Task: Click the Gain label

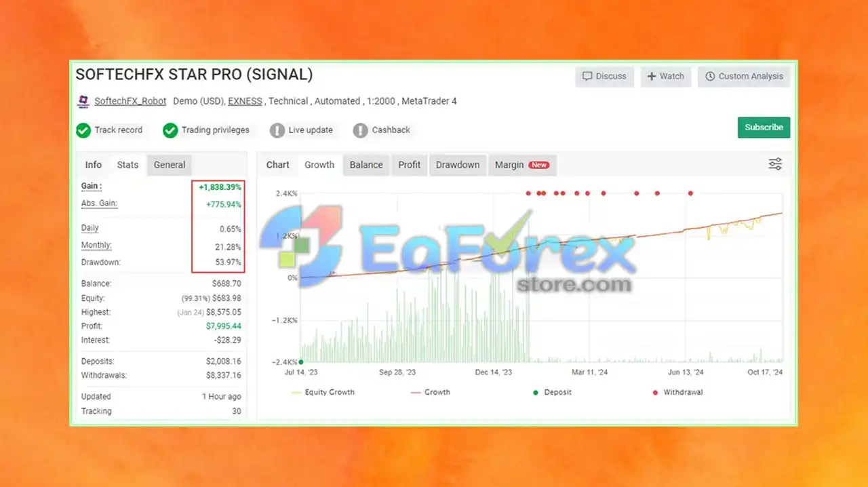Action: click(x=92, y=187)
